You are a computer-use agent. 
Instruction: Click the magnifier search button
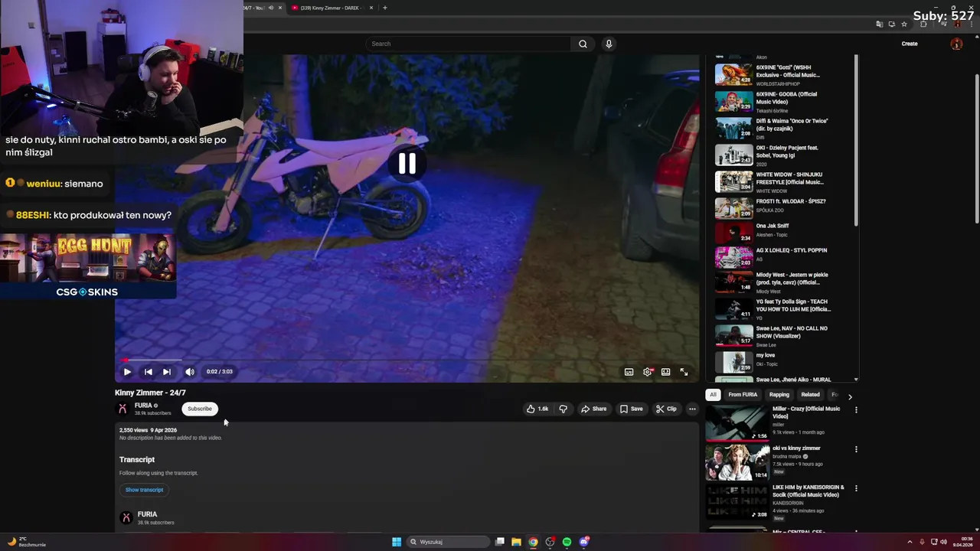[583, 44]
